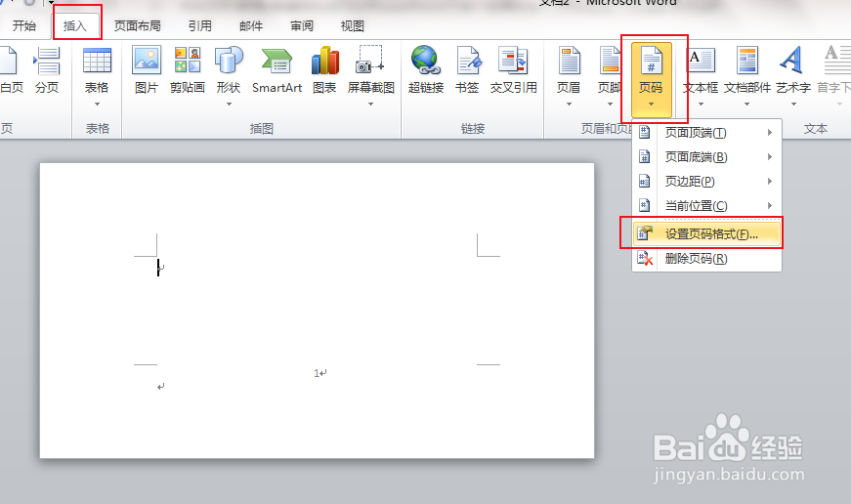Click the page number 1 in footer
This screenshot has height=504, width=851.
[x=317, y=373]
